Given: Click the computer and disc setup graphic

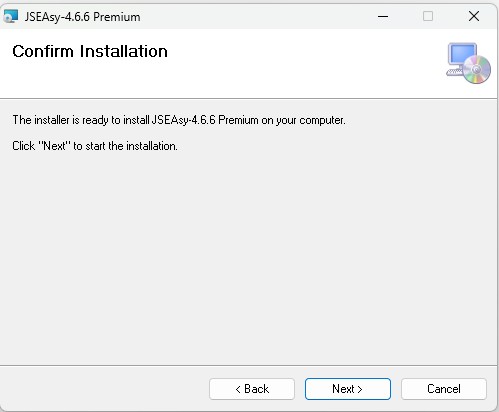Looking at the screenshot, I should [468, 63].
